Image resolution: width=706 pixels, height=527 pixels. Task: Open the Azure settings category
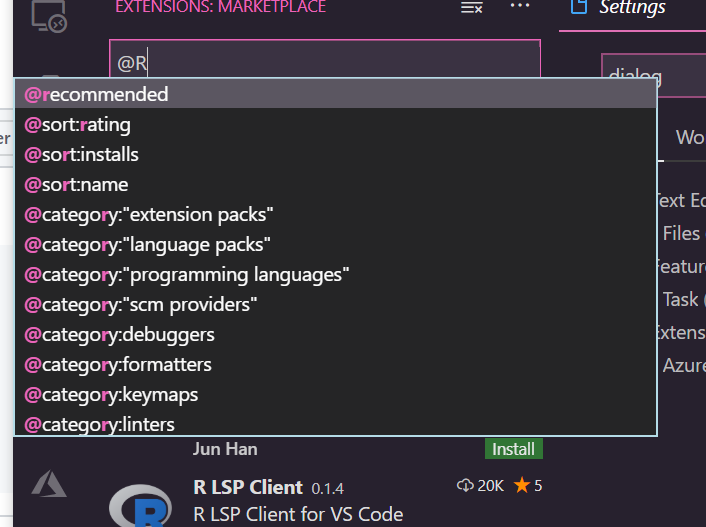point(684,365)
